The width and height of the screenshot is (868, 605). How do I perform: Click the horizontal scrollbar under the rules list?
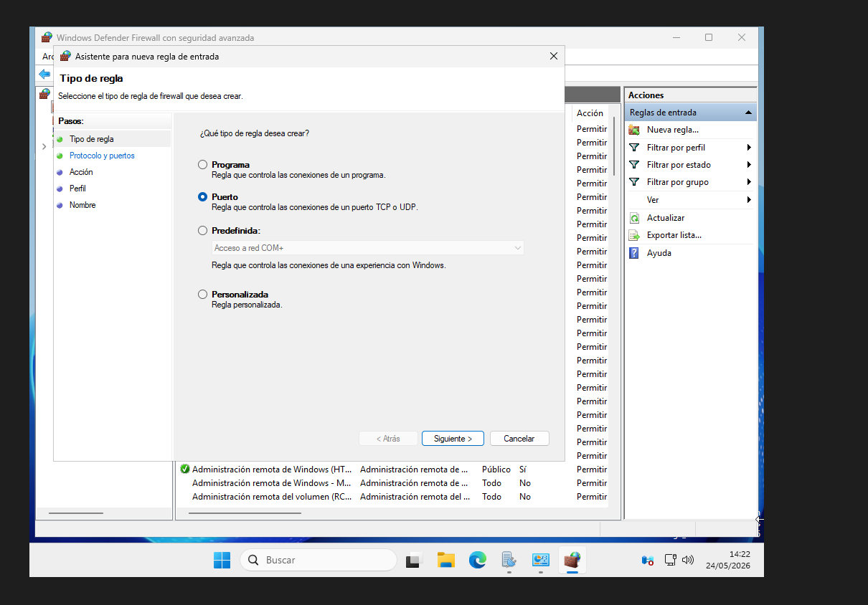[x=245, y=513]
